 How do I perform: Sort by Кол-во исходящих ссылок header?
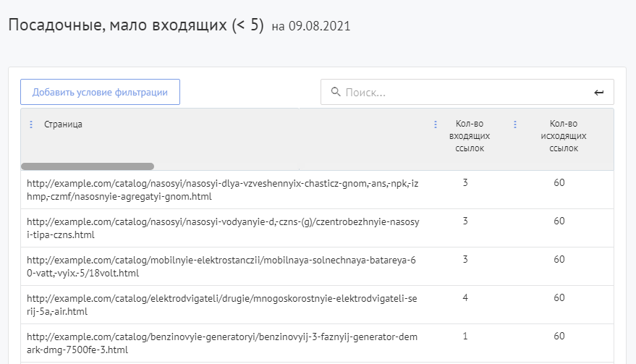coord(563,136)
